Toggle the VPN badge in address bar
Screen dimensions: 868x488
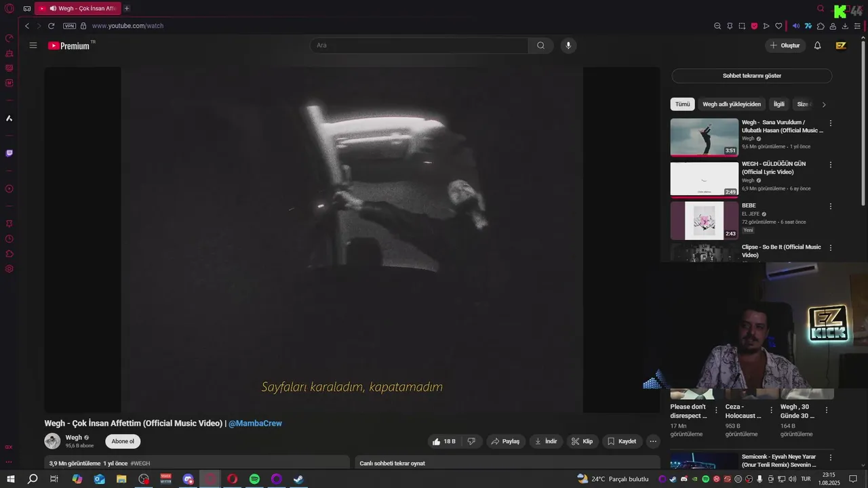69,26
